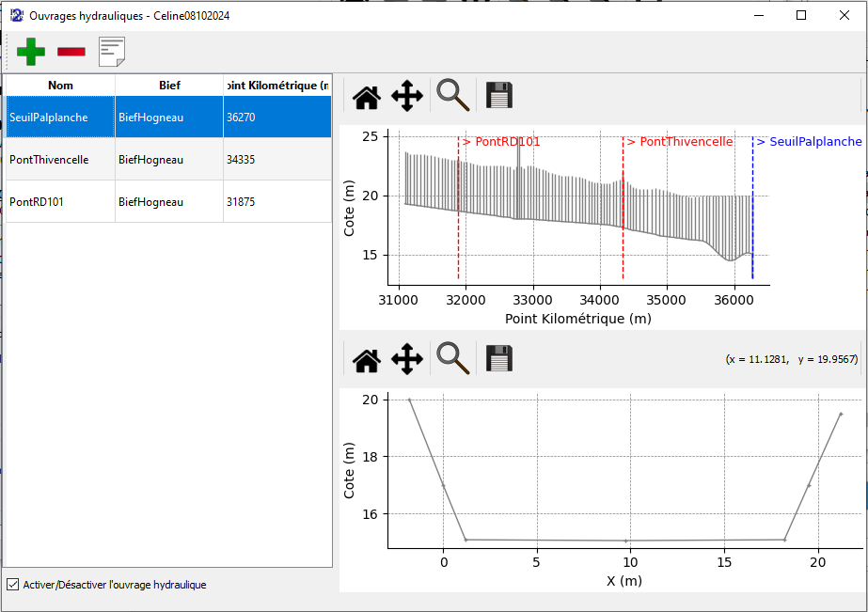Reset lower cross-section plot with Home icon

pos(366,359)
